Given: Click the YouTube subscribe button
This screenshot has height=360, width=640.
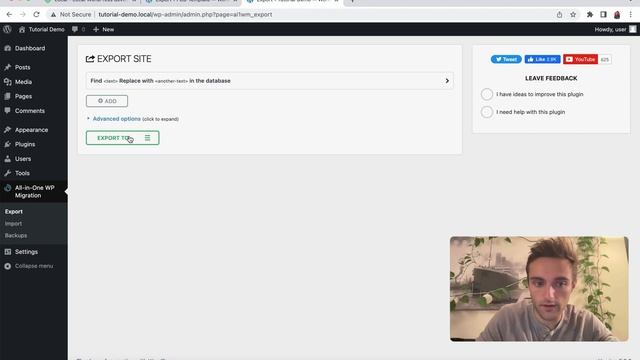Looking at the screenshot, I should pyautogui.click(x=580, y=59).
